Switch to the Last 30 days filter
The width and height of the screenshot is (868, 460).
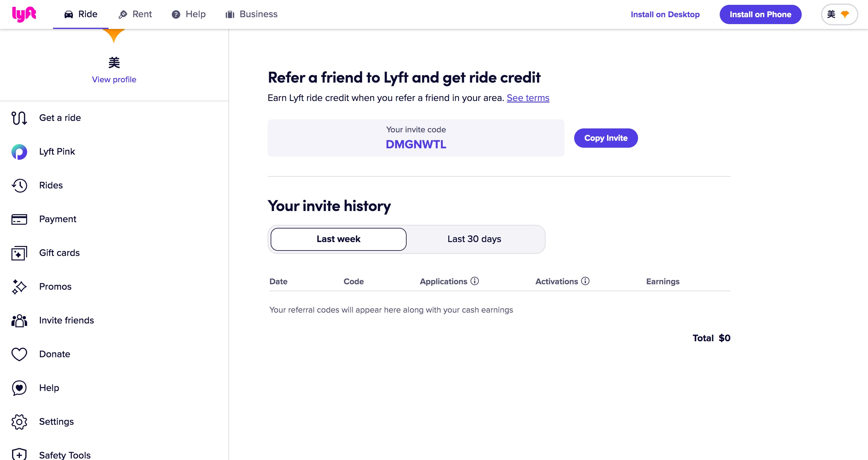pyautogui.click(x=474, y=239)
